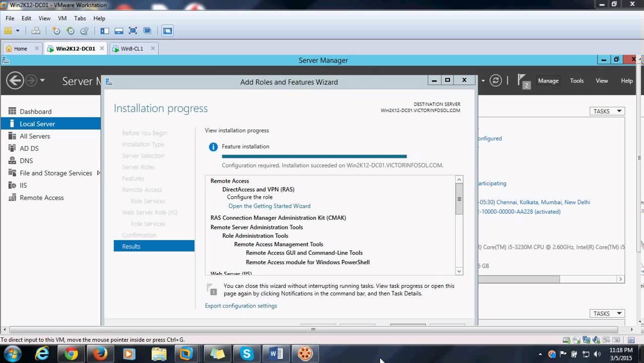Open the Getting Started Wizard link

click(270, 206)
